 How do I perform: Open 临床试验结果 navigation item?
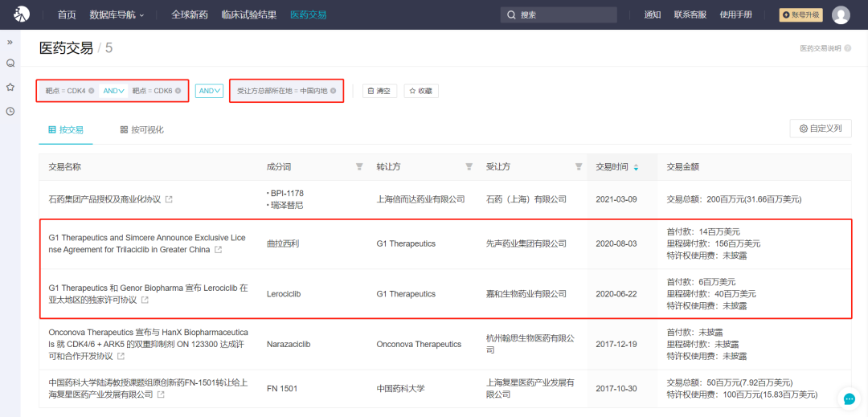pyautogui.click(x=248, y=15)
